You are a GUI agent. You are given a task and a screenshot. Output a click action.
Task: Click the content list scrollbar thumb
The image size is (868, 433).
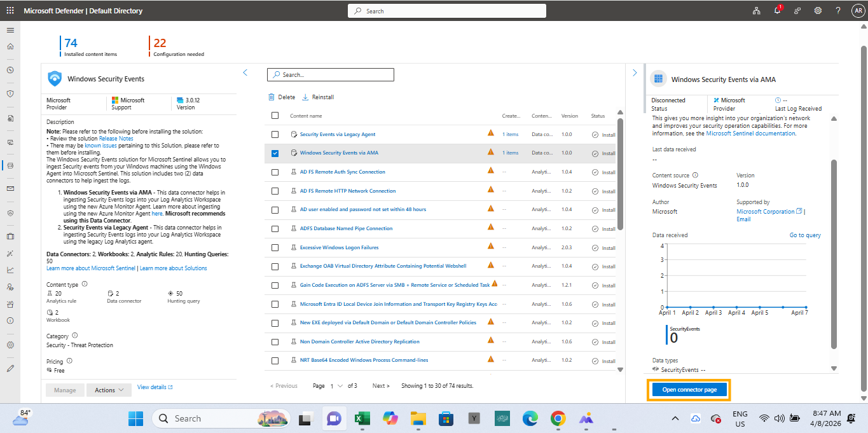pyautogui.click(x=621, y=174)
